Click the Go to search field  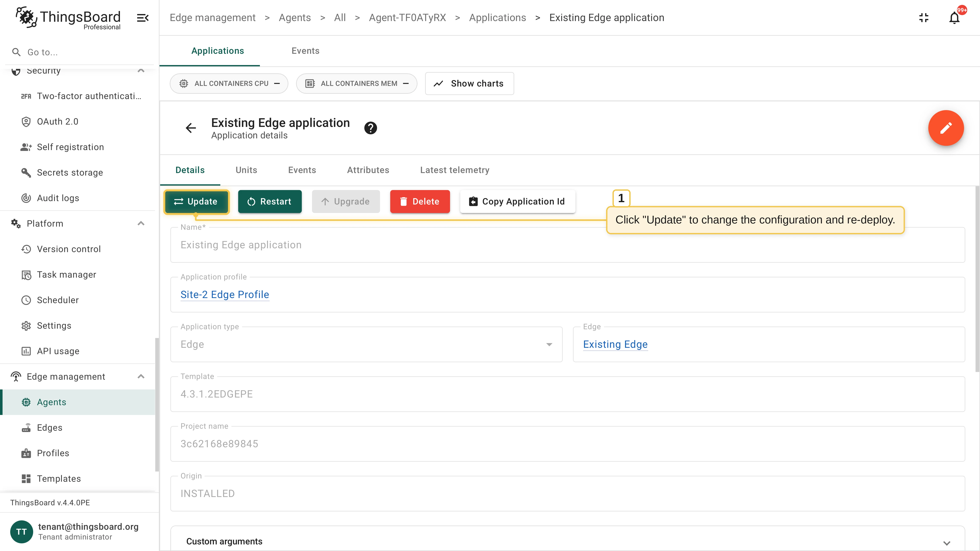(80, 52)
